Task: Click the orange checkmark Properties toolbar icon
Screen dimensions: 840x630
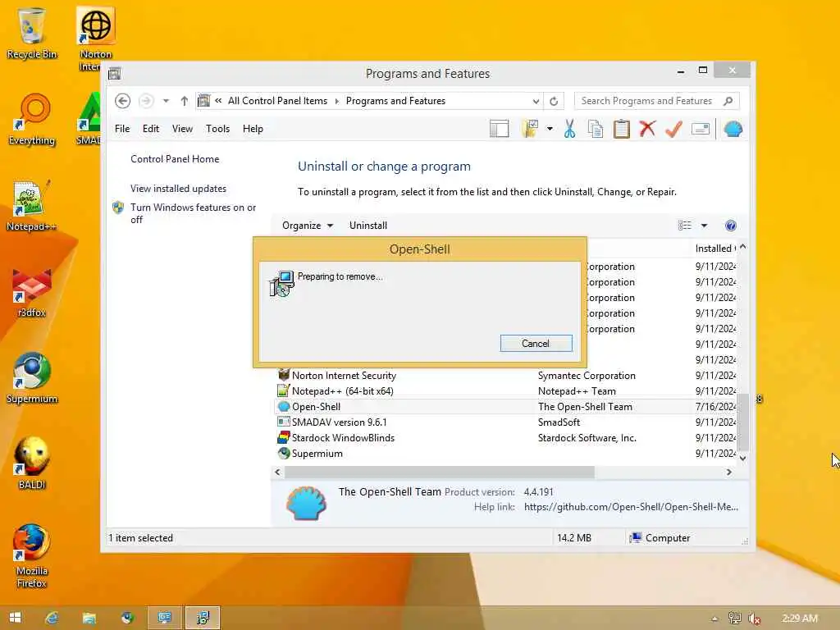Action: pyautogui.click(x=674, y=129)
